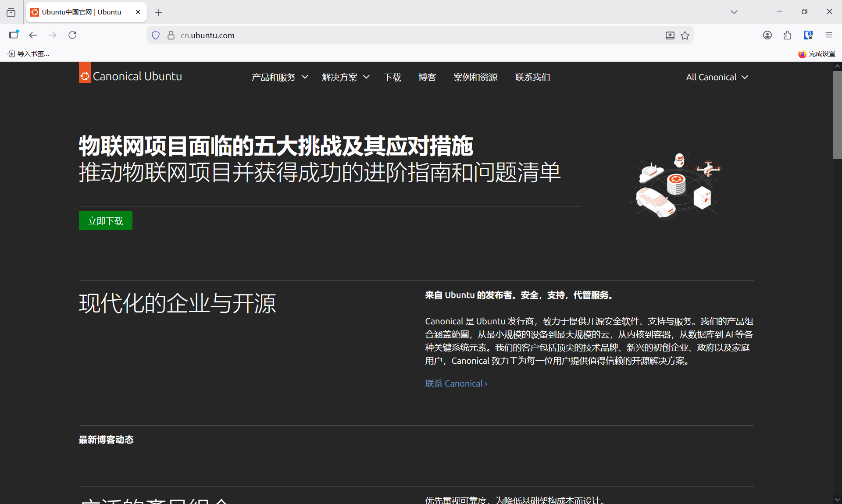Click the 最新博客动态 heading

tap(106, 440)
